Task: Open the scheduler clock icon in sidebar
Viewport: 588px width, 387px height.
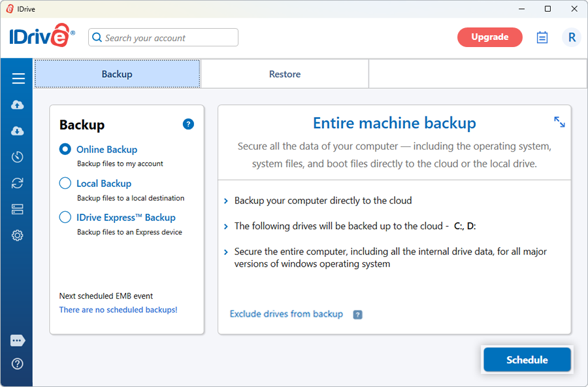Action: (x=17, y=157)
